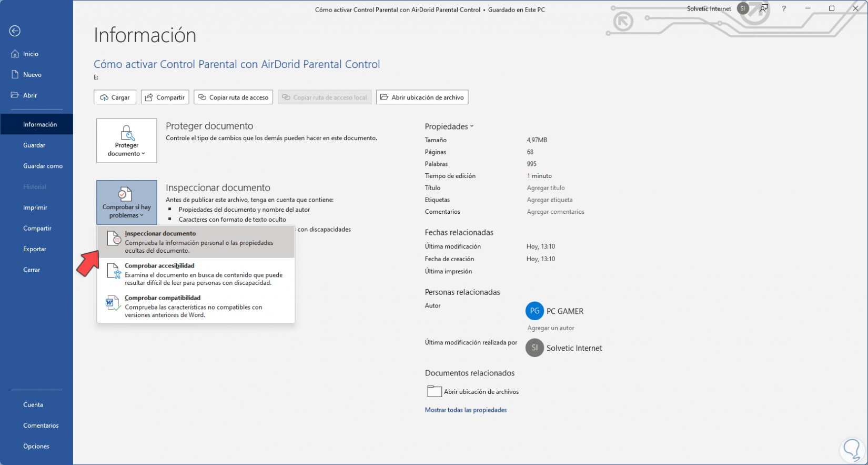Image resolution: width=868 pixels, height=465 pixels.
Task: Click Abrir ubicación de archivo button
Action: 422,97
